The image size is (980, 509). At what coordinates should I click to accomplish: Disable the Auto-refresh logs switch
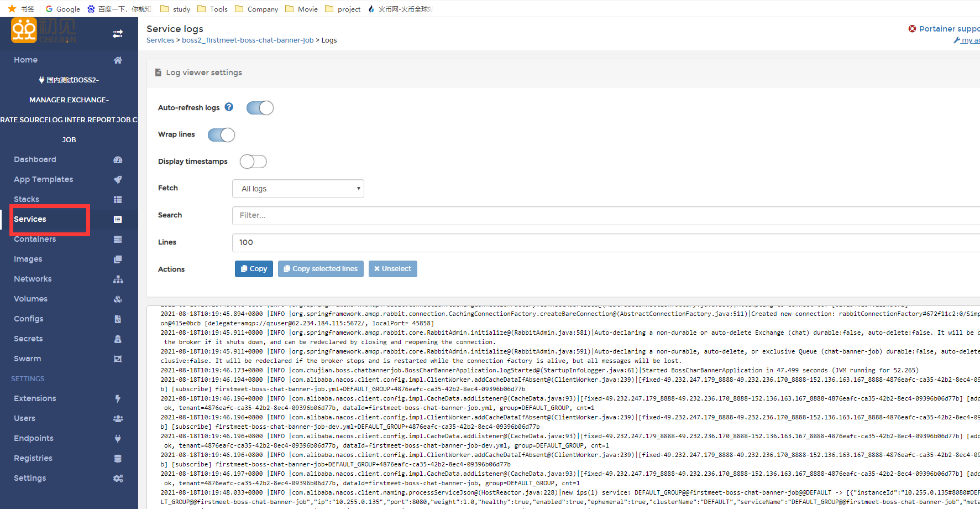[x=260, y=108]
